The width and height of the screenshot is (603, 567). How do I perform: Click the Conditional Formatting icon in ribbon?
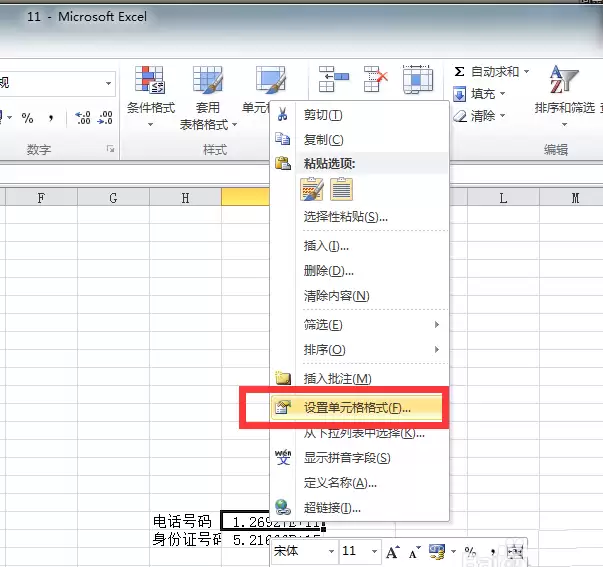(x=150, y=81)
